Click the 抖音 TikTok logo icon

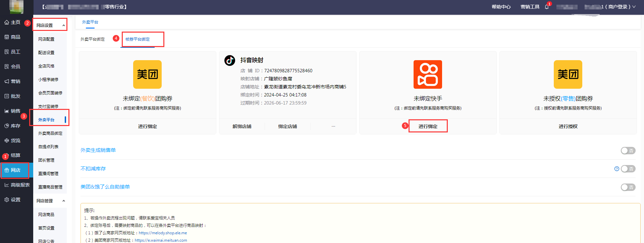tap(230, 60)
